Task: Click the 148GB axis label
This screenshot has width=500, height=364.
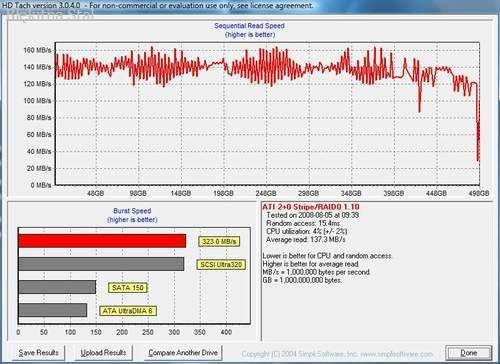Action: (181, 193)
